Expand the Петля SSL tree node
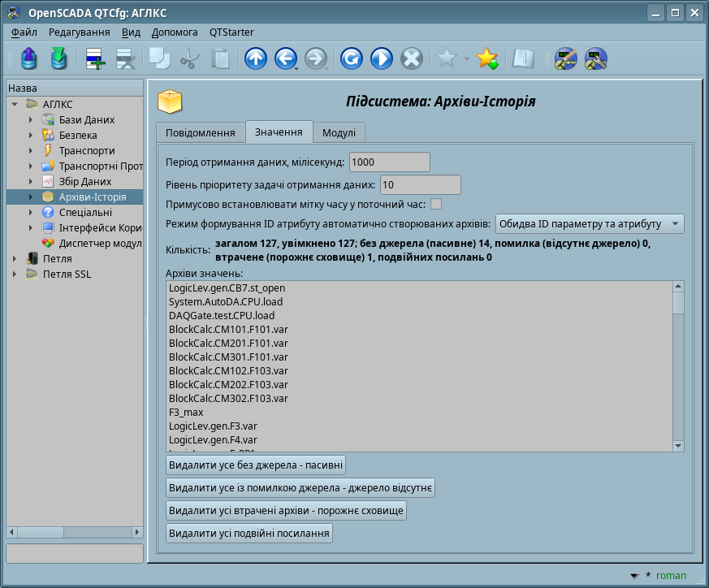The image size is (709, 588). click(15, 275)
